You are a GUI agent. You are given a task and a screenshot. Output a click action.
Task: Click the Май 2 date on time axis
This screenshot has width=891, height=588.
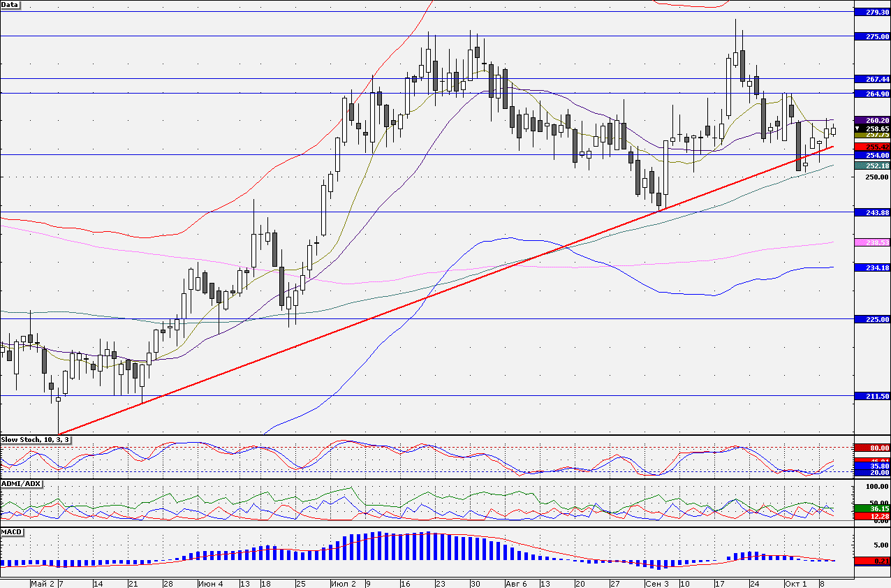(x=44, y=583)
